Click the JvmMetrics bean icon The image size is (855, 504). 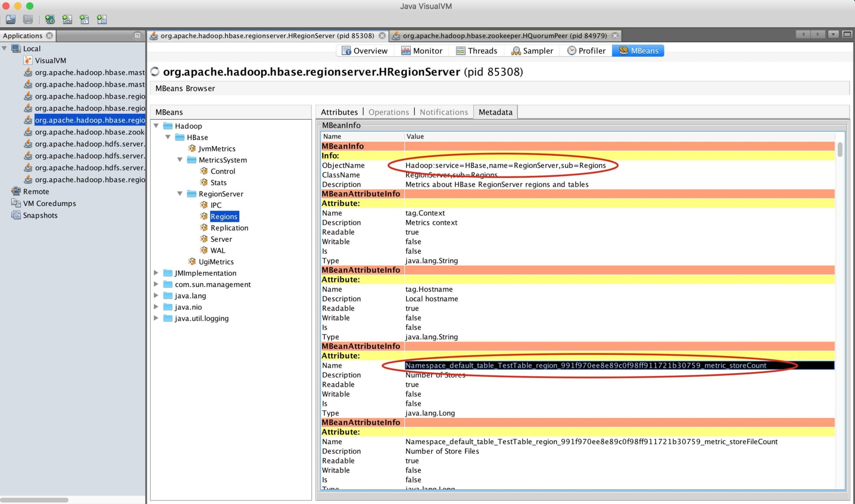(x=192, y=148)
